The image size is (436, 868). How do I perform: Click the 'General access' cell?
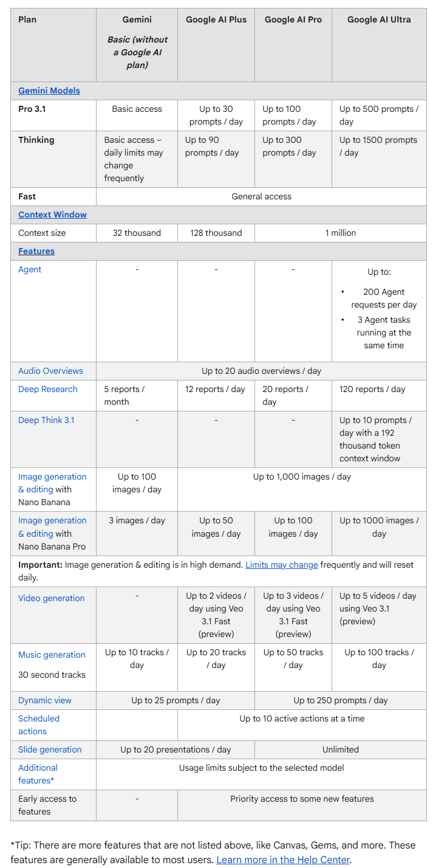(262, 196)
